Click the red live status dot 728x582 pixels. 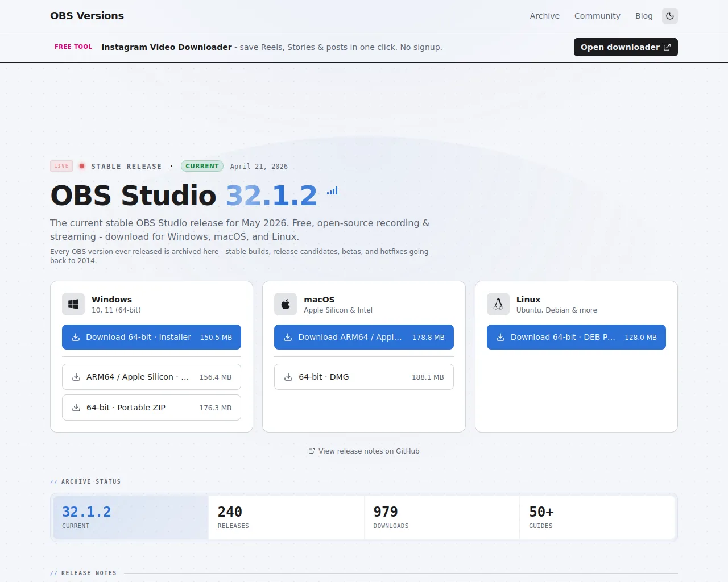click(82, 166)
